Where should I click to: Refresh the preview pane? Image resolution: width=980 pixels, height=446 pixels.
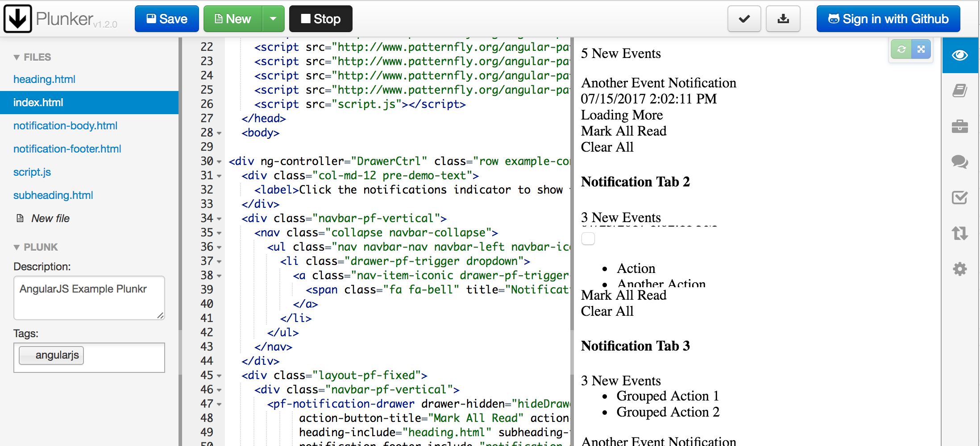(x=901, y=49)
